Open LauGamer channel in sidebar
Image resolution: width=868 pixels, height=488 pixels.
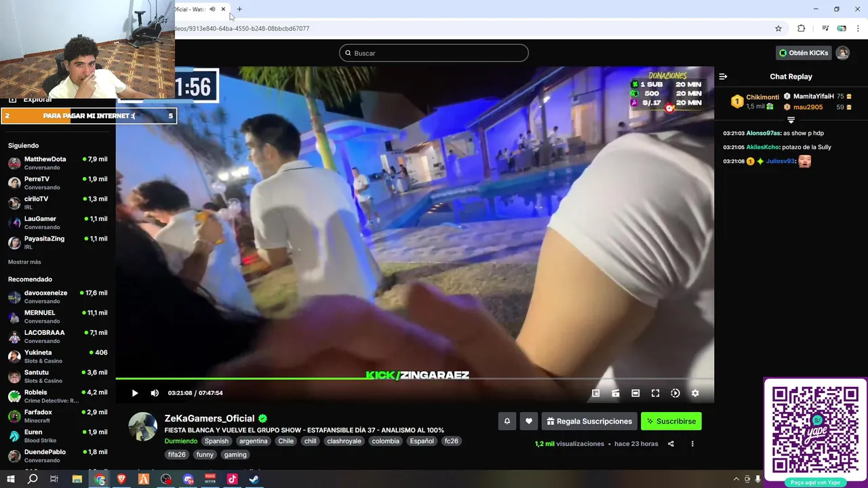(x=58, y=222)
